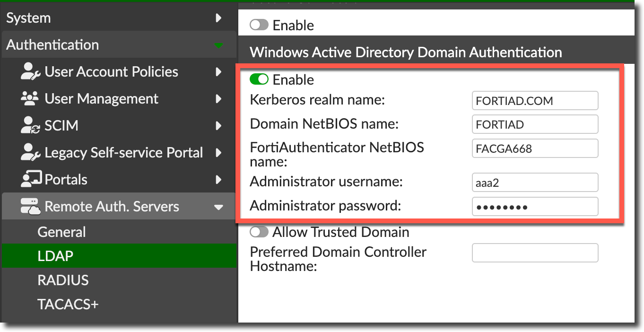Click the Preferred Domain Controller Hostname field
This screenshot has height=332, width=644.
click(535, 253)
